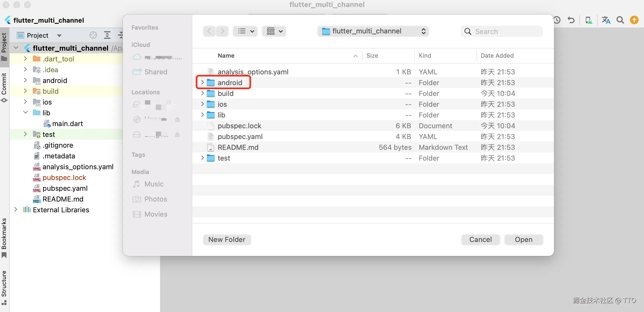Go forward in the file dialog

click(222, 31)
